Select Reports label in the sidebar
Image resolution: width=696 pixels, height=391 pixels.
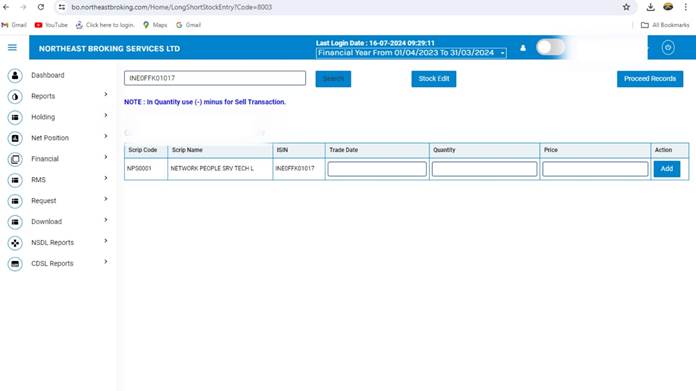pos(43,96)
